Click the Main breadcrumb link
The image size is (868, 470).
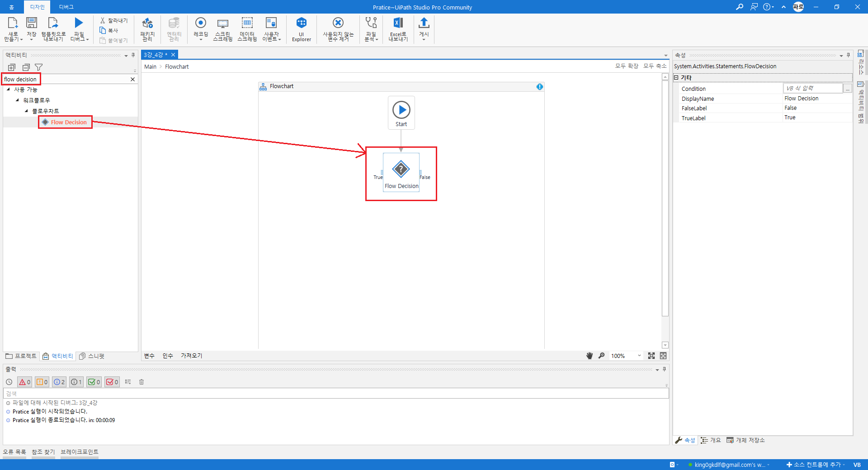pos(150,66)
